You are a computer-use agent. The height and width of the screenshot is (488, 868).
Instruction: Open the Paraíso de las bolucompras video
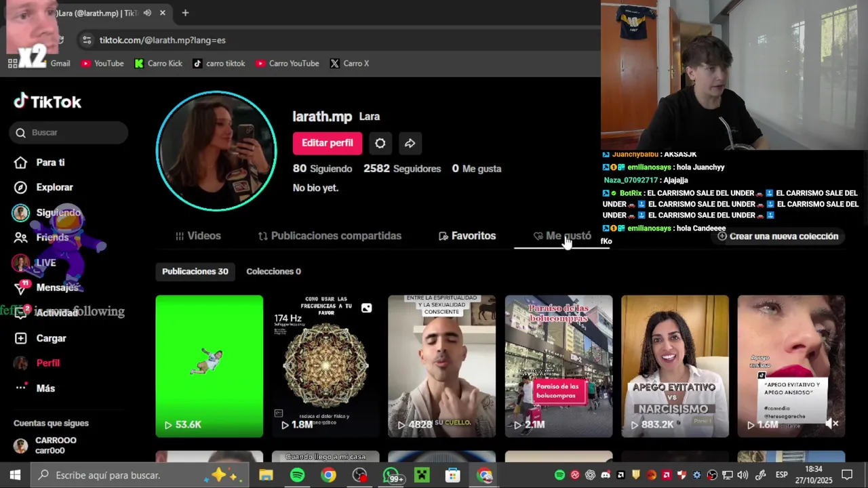pos(559,366)
